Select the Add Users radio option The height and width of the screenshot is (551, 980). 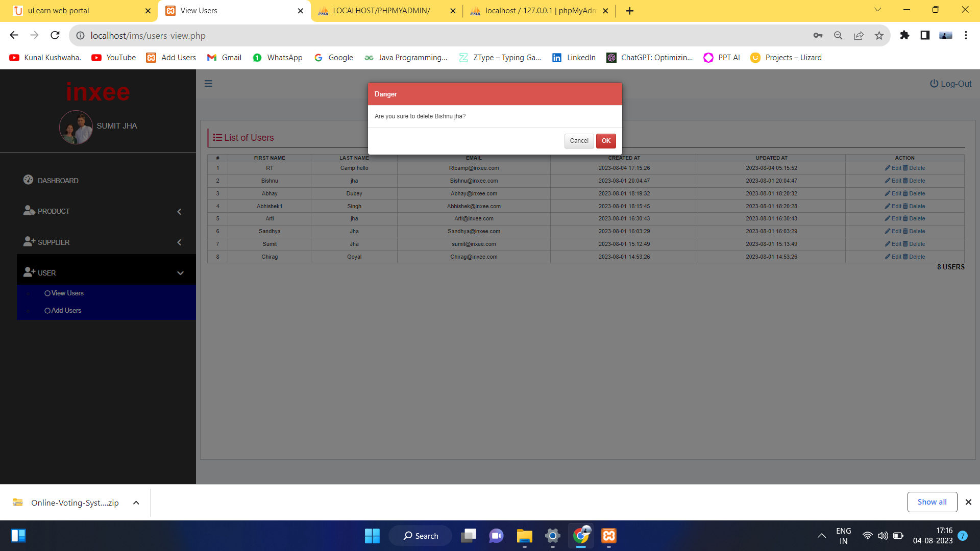pos(47,310)
